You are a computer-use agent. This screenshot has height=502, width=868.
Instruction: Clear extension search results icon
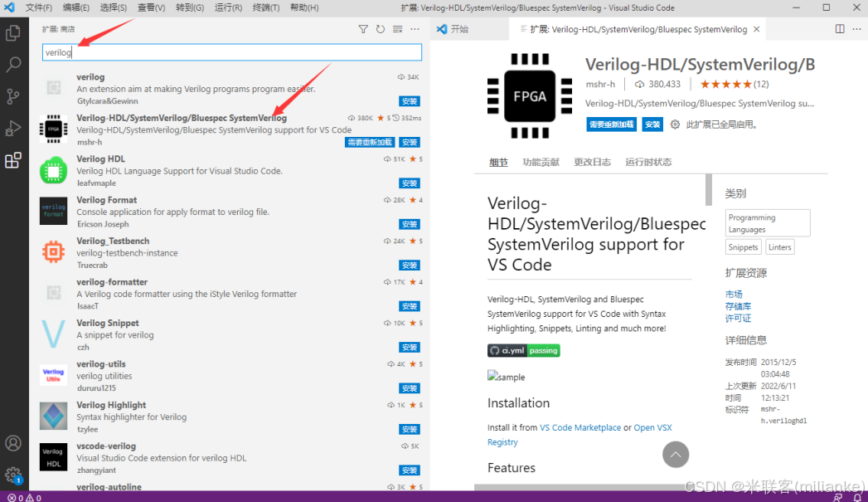pyautogui.click(x=397, y=29)
